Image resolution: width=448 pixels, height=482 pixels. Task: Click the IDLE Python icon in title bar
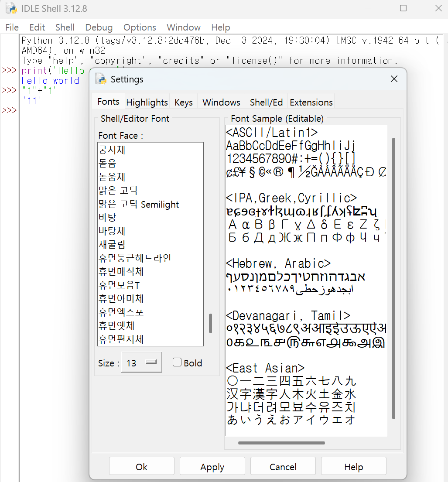tap(11, 8)
